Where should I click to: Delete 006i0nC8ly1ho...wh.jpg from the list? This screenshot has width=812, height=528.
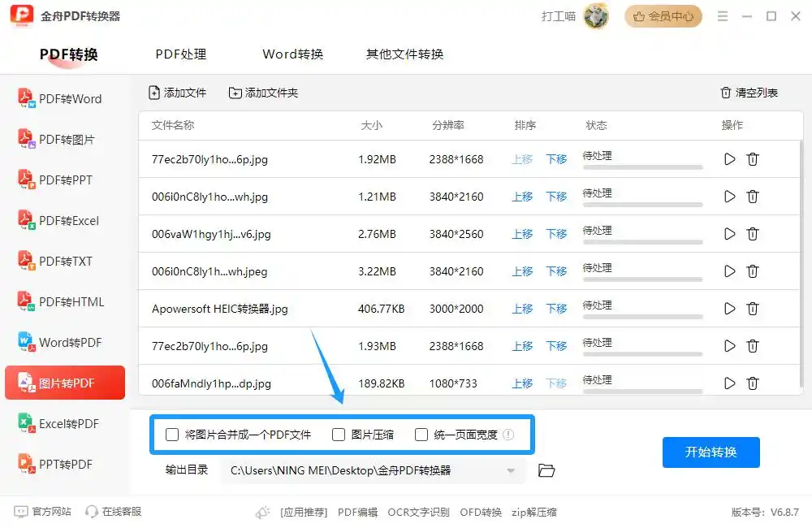click(x=753, y=197)
